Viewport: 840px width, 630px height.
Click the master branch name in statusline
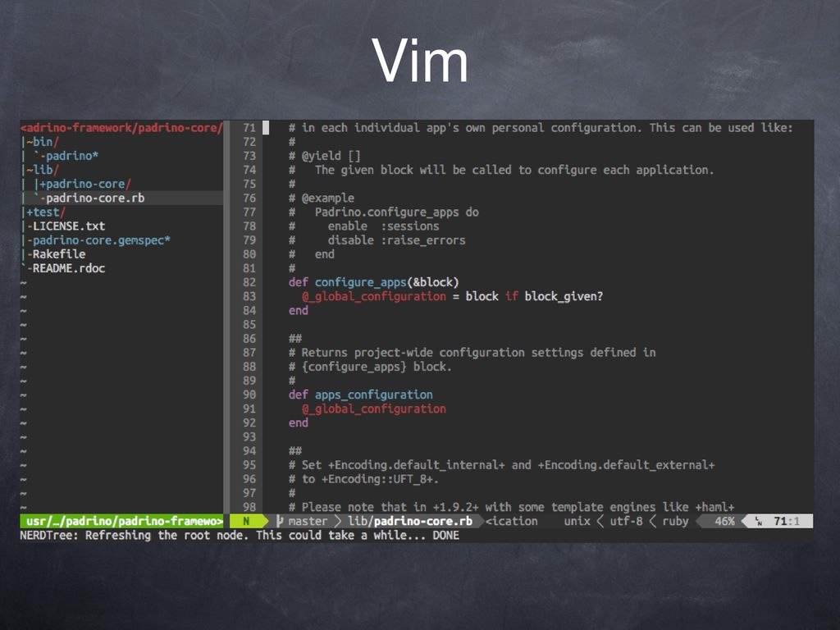tap(308, 521)
